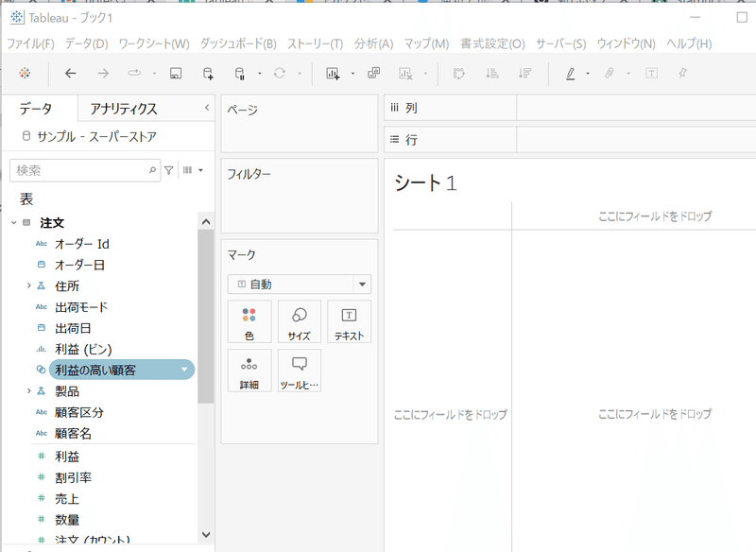Click the 色 (Color) marks button
This screenshot has height=552, width=756.
(x=249, y=321)
